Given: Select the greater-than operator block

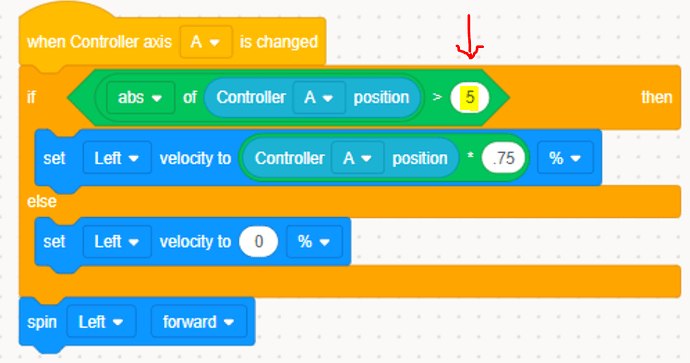Looking at the screenshot, I should pyautogui.click(x=437, y=97).
